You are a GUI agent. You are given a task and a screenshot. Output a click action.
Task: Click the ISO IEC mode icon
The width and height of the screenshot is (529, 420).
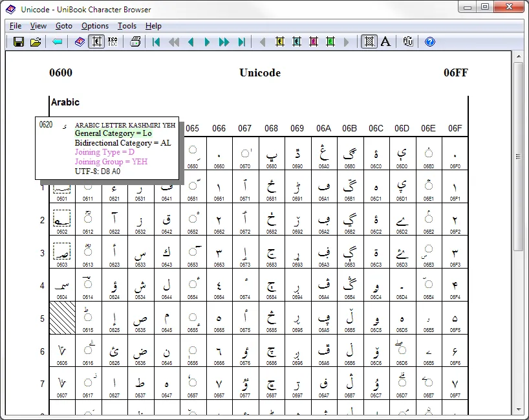[113, 42]
